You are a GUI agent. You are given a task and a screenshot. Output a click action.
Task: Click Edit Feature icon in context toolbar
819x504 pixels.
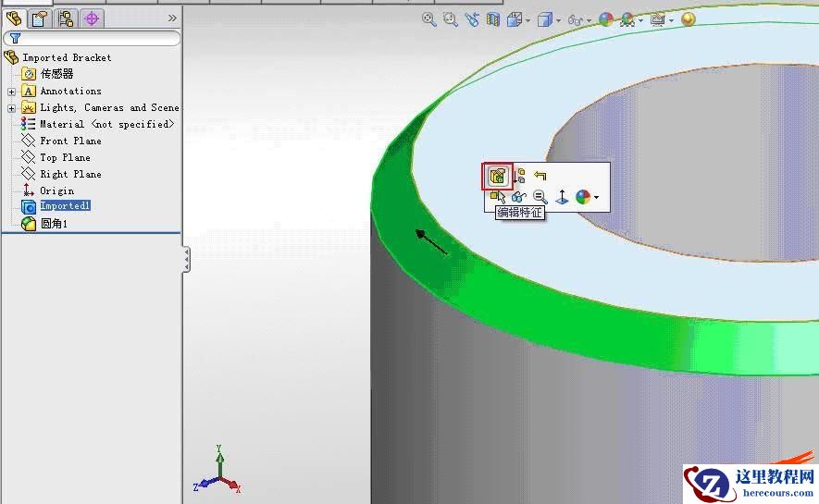pos(497,176)
